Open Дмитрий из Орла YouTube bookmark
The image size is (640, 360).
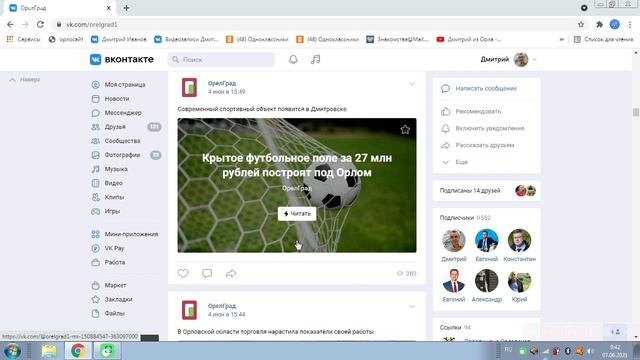pos(469,39)
